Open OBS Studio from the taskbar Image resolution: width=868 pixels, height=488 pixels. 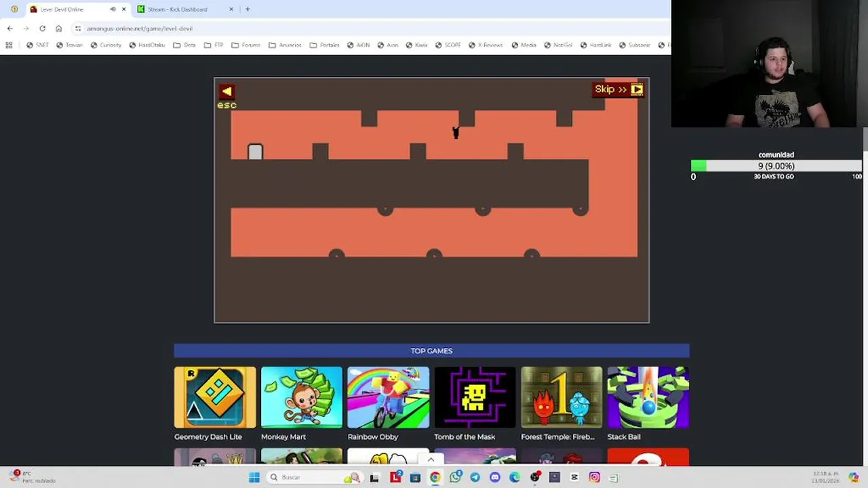pos(535,477)
